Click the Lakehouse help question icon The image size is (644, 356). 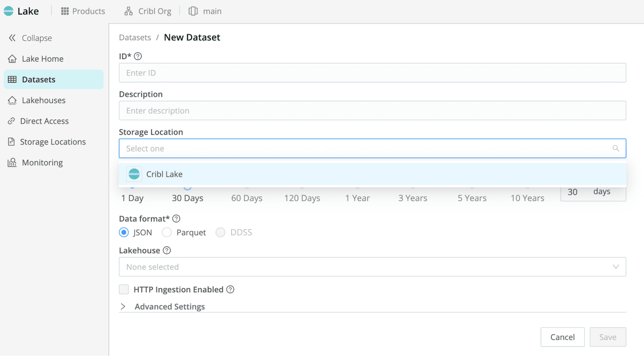pyautogui.click(x=167, y=250)
